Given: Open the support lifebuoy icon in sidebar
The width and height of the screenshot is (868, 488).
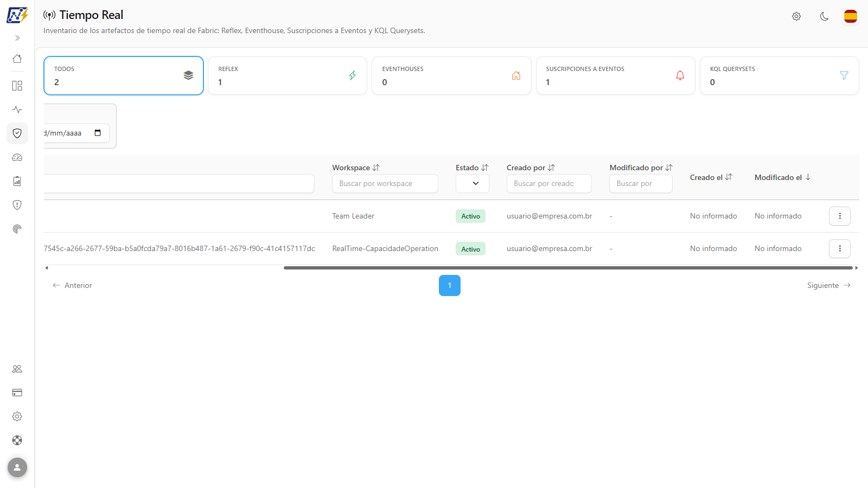Looking at the screenshot, I should pyautogui.click(x=17, y=440).
